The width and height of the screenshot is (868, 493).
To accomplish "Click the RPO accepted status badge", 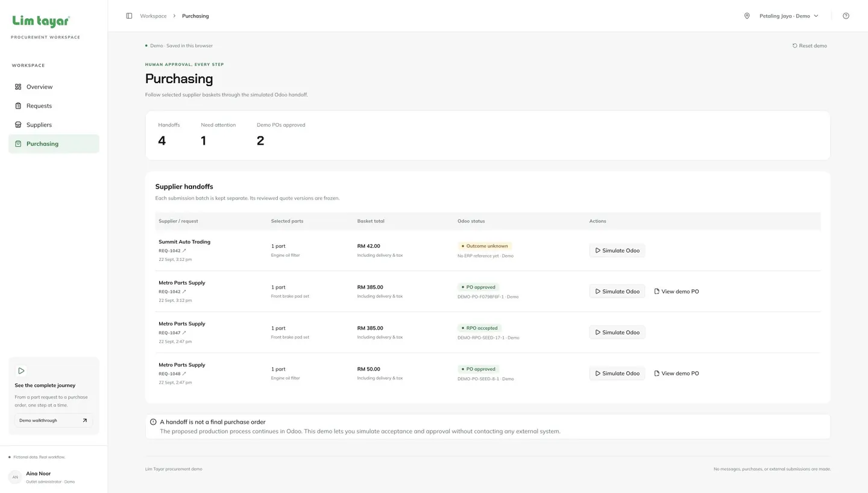I will pyautogui.click(x=479, y=328).
